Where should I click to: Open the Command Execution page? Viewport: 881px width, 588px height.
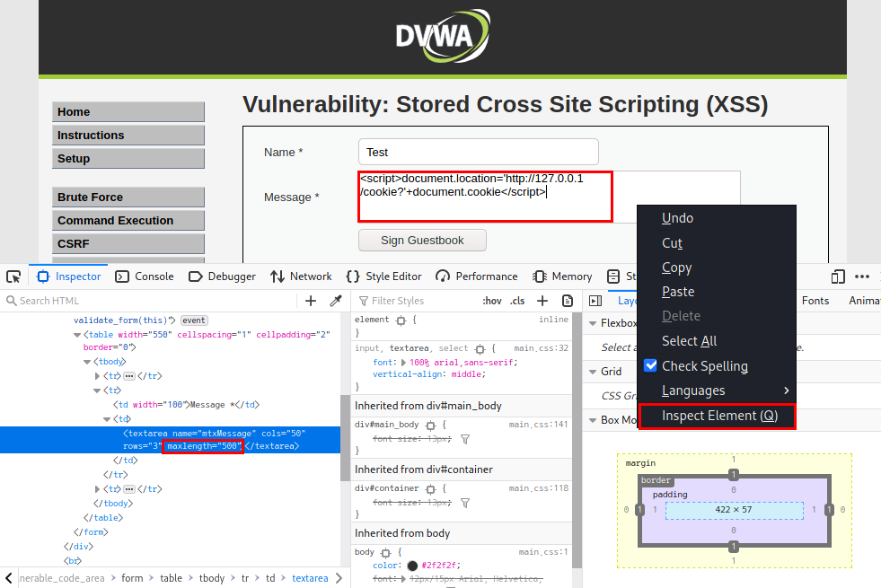click(128, 221)
